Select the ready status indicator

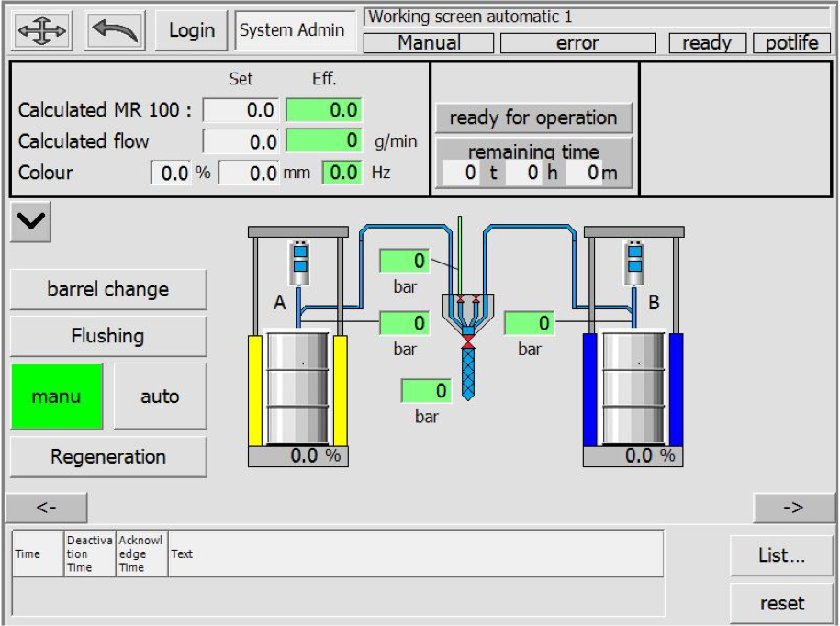coord(707,43)
